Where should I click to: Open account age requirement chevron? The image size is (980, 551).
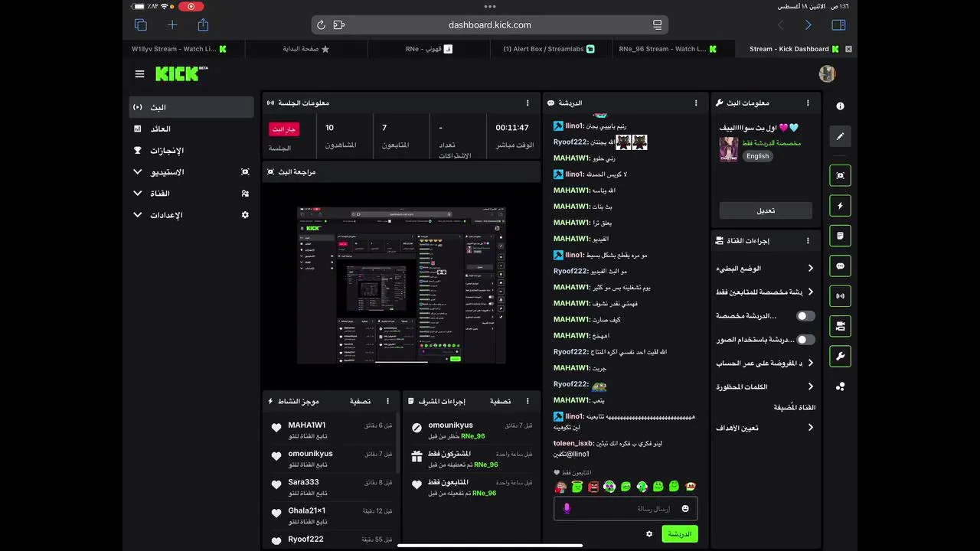(811, 363)
